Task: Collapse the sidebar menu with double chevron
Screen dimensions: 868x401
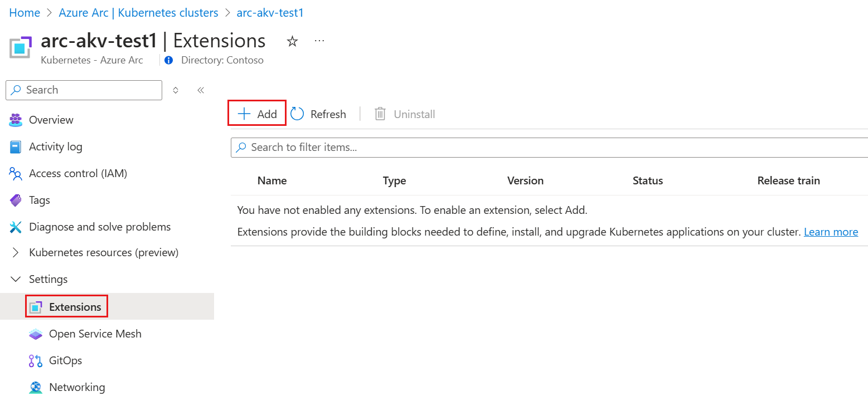Action: coord(201,90)
